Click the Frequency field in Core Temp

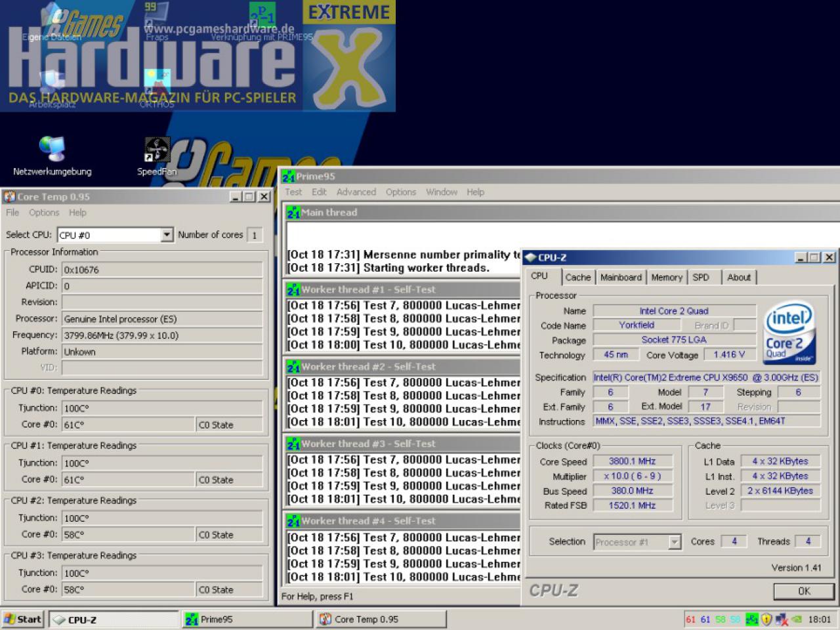(162, 335)
